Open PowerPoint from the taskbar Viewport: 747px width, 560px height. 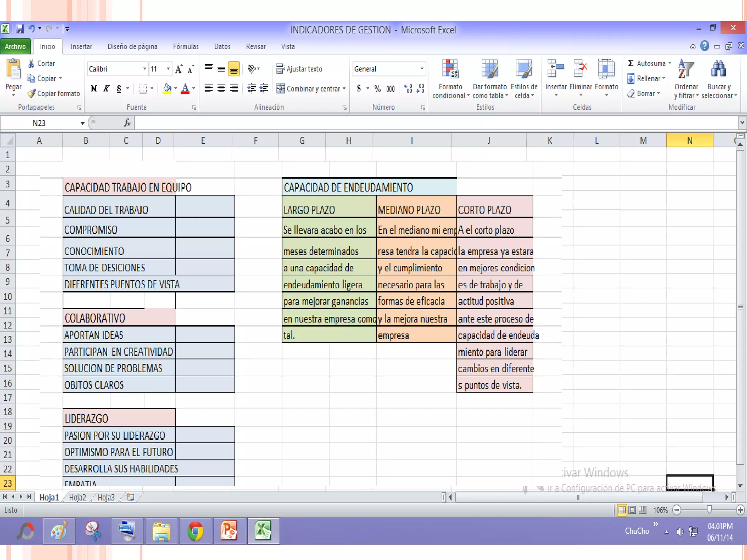tap(229, 531)
